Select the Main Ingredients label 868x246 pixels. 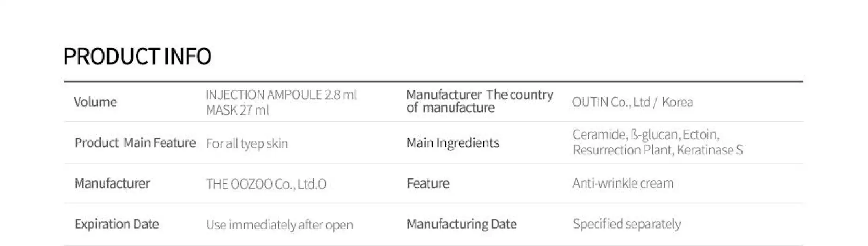(453, 143)
